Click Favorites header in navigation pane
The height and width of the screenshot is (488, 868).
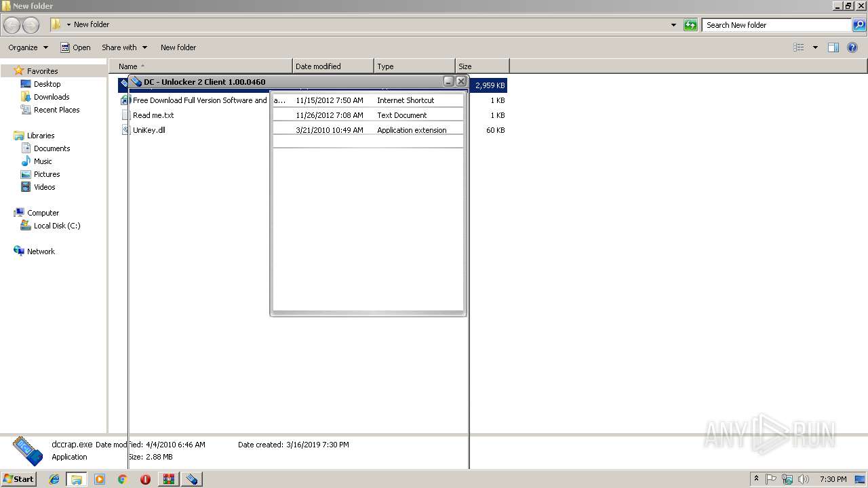(x=42, y=71)
